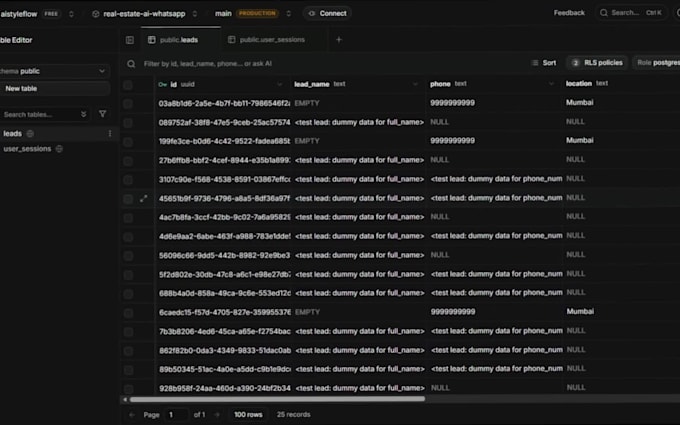Viewport: 680px width, 425px height.
Task: Check the row starting 3107c90e
Action: 128,180
